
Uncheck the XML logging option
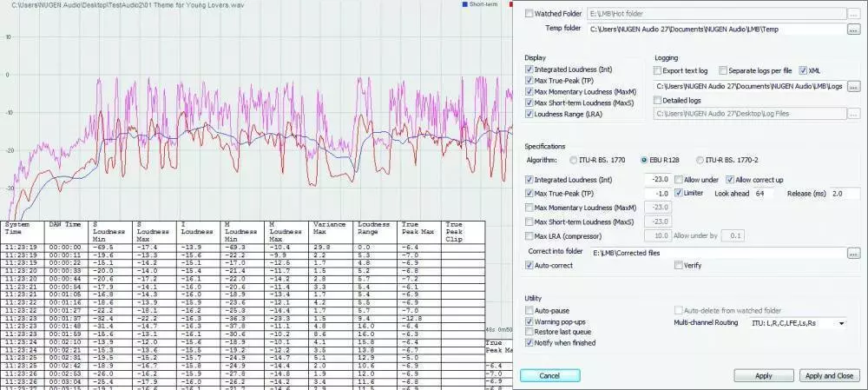coord(803,71)
